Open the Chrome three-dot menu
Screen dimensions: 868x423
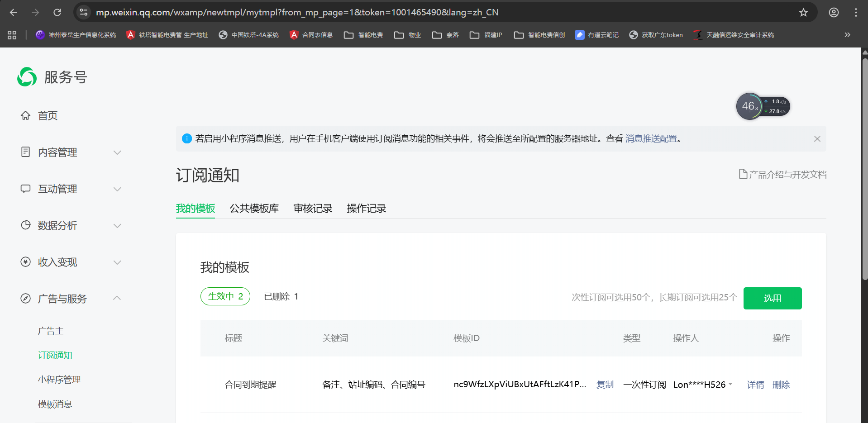[856, 12]
